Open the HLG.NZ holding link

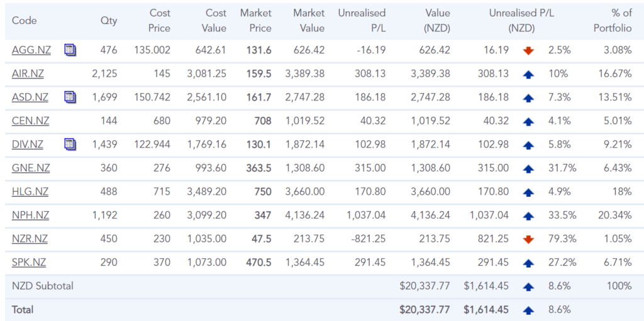click(x=30, y=192)
